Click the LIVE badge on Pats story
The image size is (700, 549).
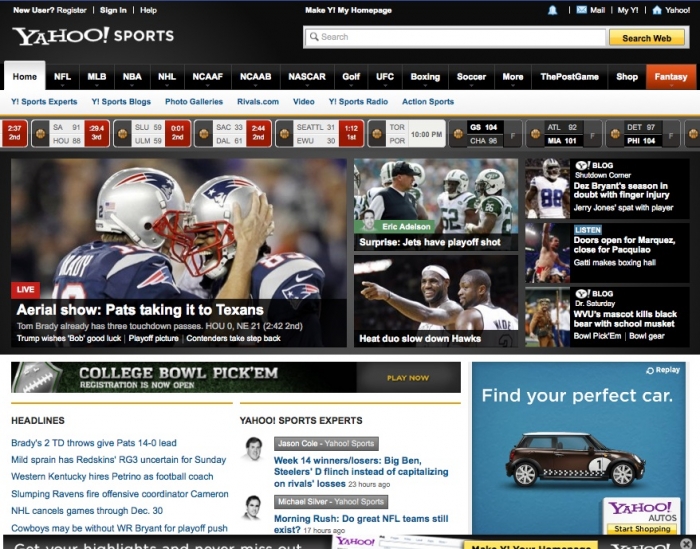tap(25, 289)
